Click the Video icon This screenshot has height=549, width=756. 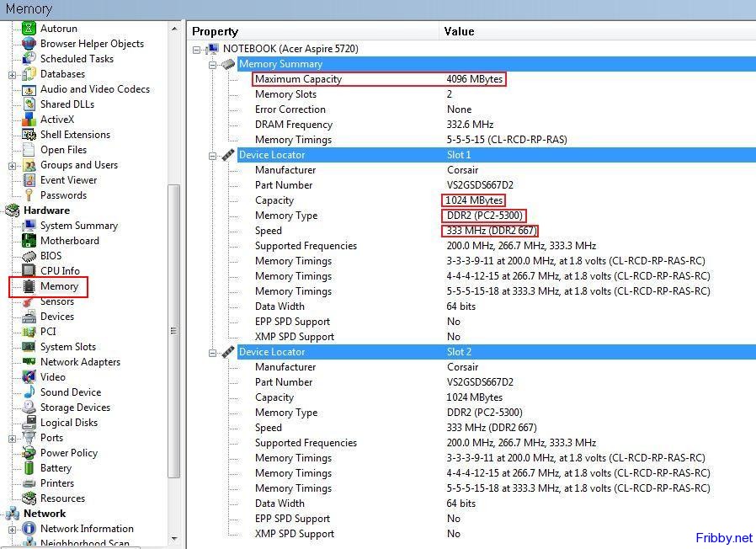[x=29, y=376]
